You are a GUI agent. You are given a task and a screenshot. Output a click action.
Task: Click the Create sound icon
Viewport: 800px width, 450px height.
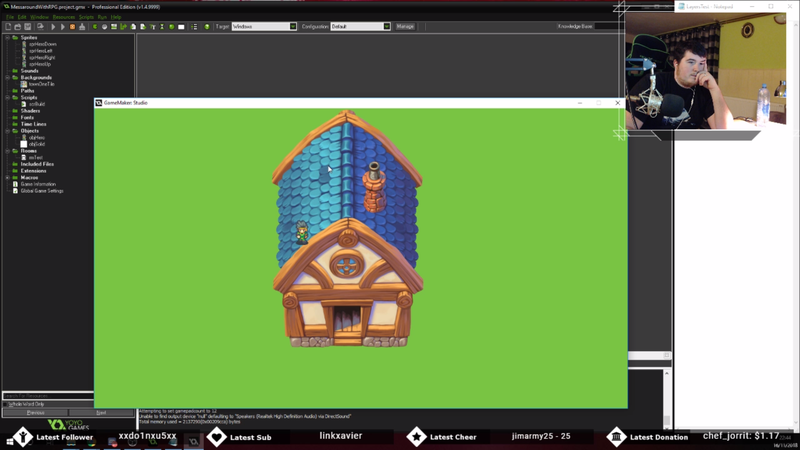[x=105, y=27]
